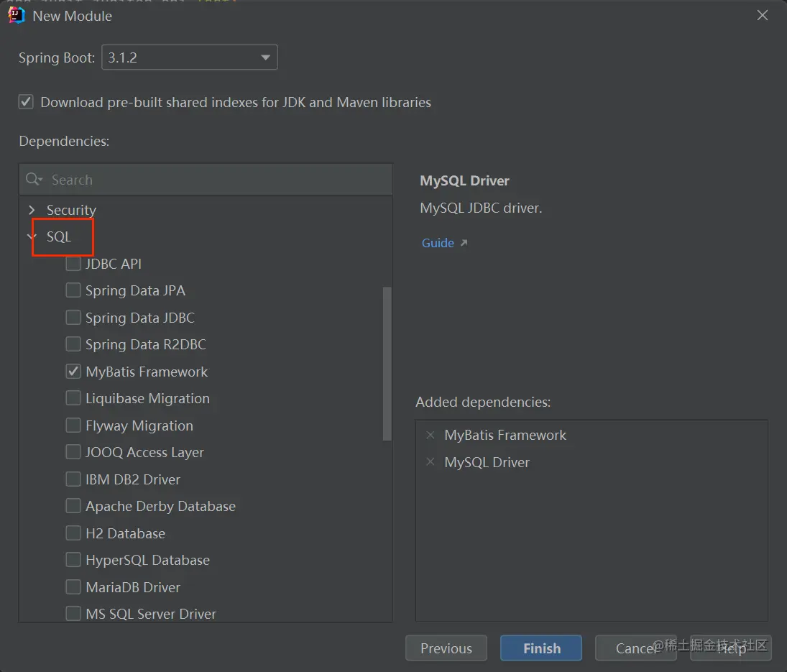Expand the Security category

32,210
